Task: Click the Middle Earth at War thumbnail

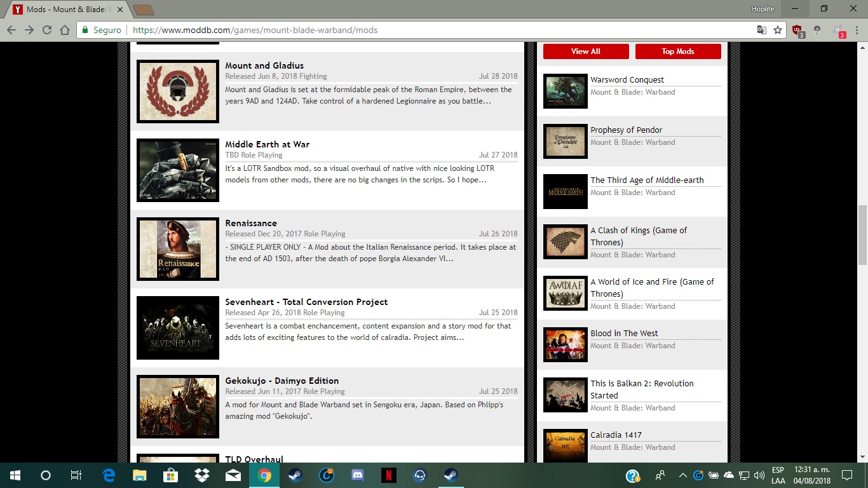Action: (x=178, y=170)
